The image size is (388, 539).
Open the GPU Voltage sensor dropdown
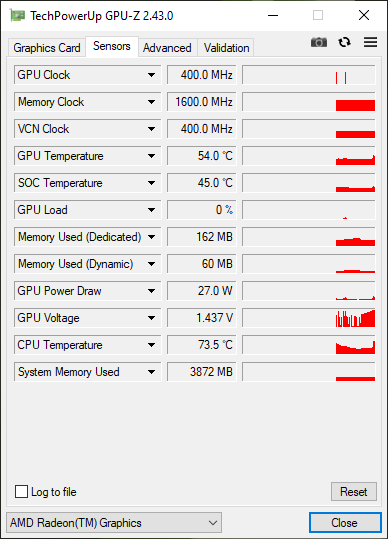tap(151, 318)
